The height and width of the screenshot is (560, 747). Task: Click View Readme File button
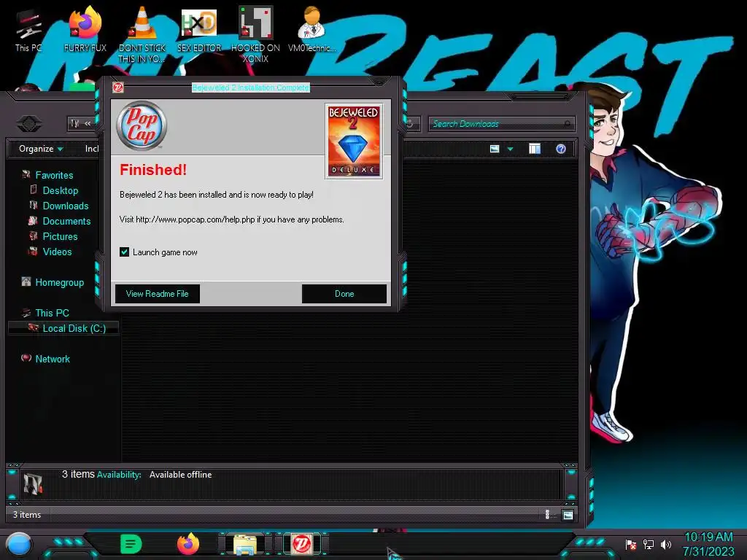158,294
